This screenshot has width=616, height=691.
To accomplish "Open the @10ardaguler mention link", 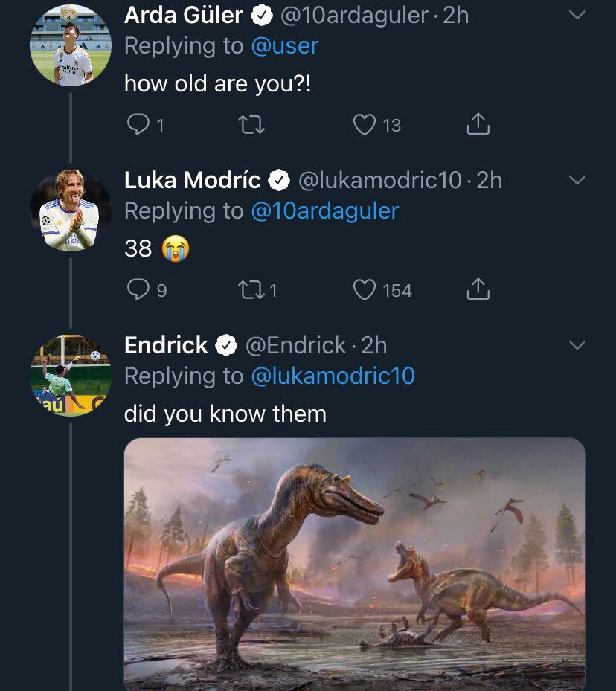I will [x=325, y=210].
